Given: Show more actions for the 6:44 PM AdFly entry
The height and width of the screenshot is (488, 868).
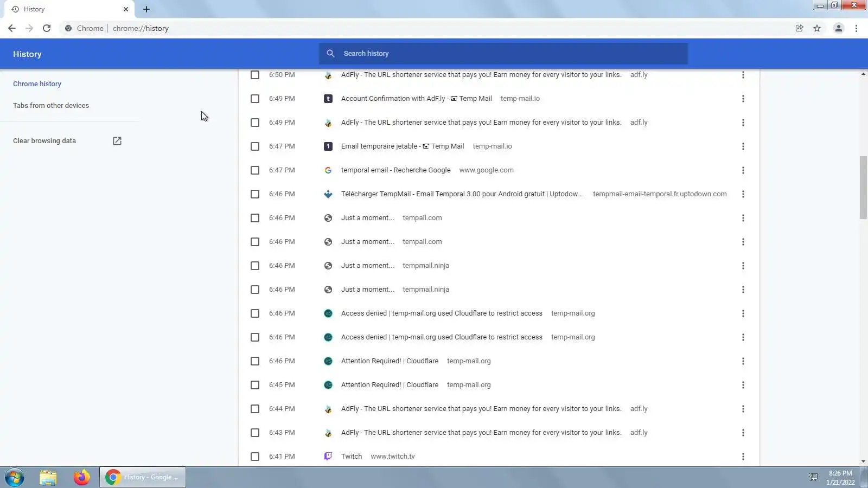Looking at the screenshot, I should point(743,409).
